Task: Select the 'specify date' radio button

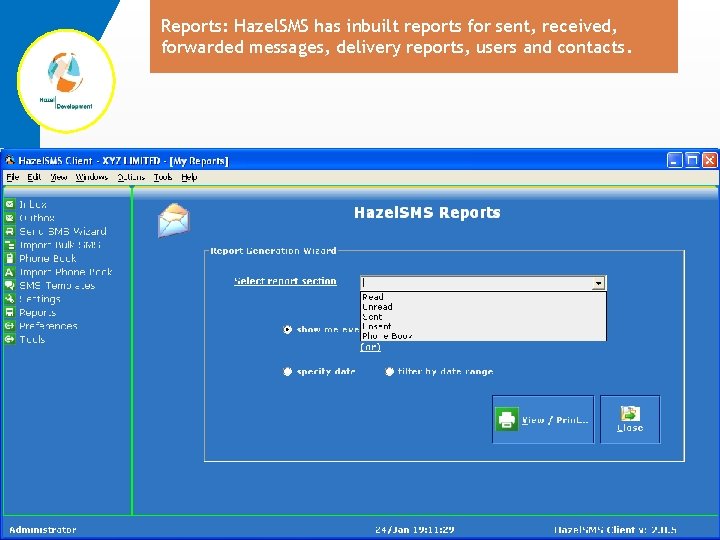Action: 287,371
